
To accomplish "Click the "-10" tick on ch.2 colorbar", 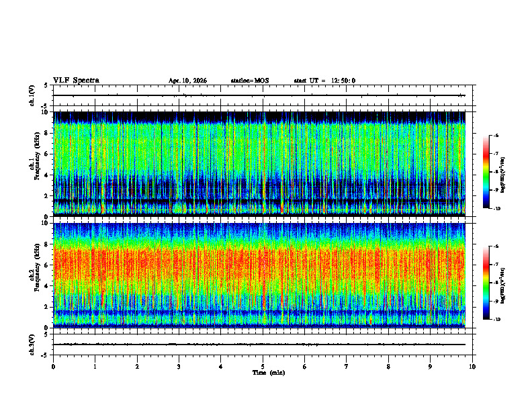I will click(x=496, y=320).
